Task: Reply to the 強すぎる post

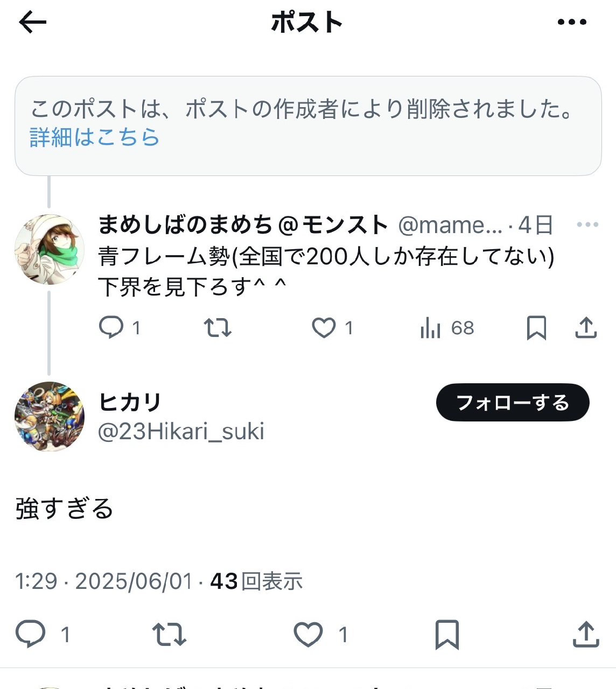Action: [x=31, y=634]
